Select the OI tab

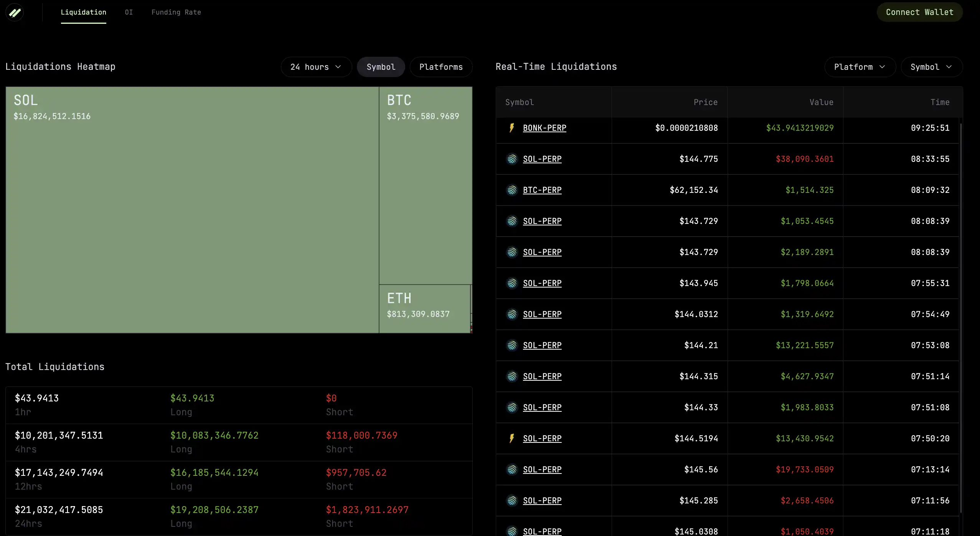point(129,12)
